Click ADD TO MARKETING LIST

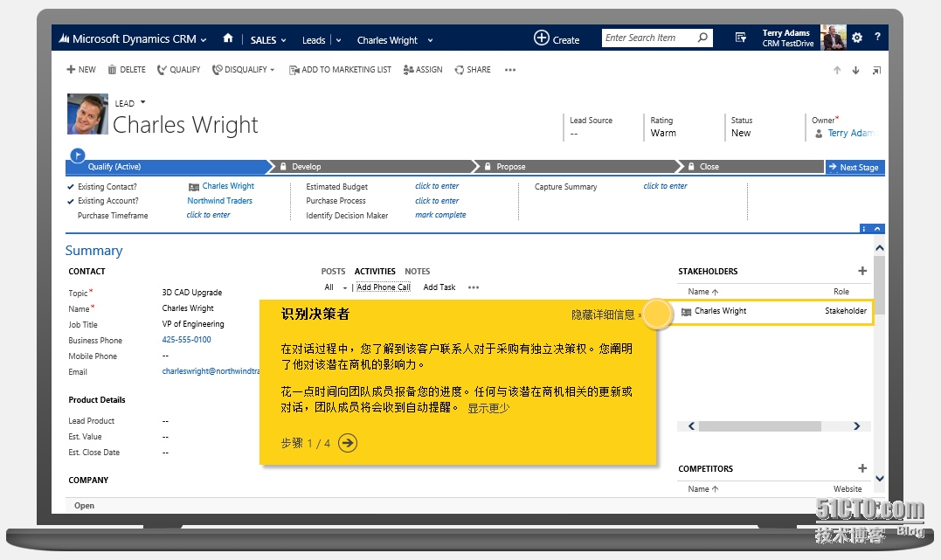click(x=340, y=70)
